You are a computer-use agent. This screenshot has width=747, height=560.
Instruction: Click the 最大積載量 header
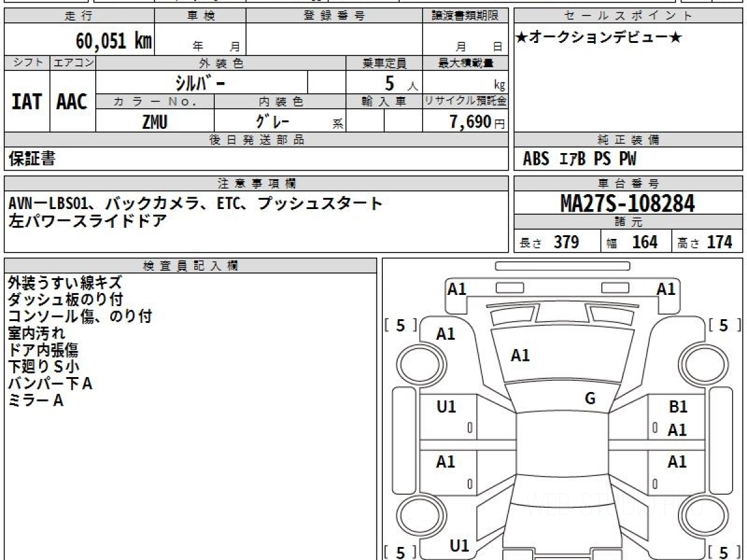point(465,63)
